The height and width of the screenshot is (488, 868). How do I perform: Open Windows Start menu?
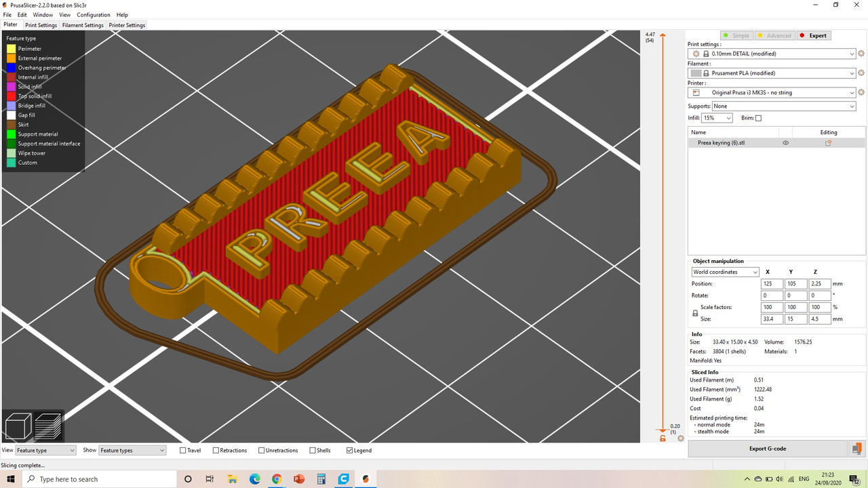(x=11, y=479)
